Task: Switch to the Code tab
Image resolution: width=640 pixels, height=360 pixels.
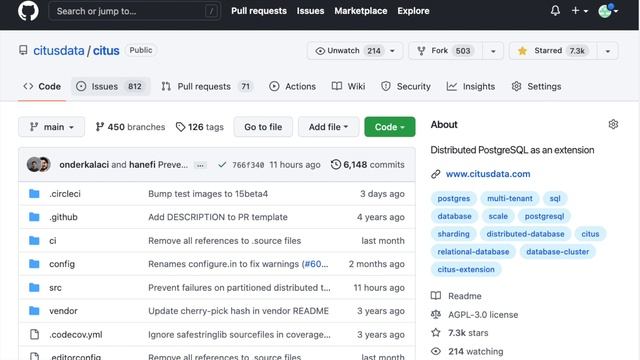Action: (x=42, y=87)
